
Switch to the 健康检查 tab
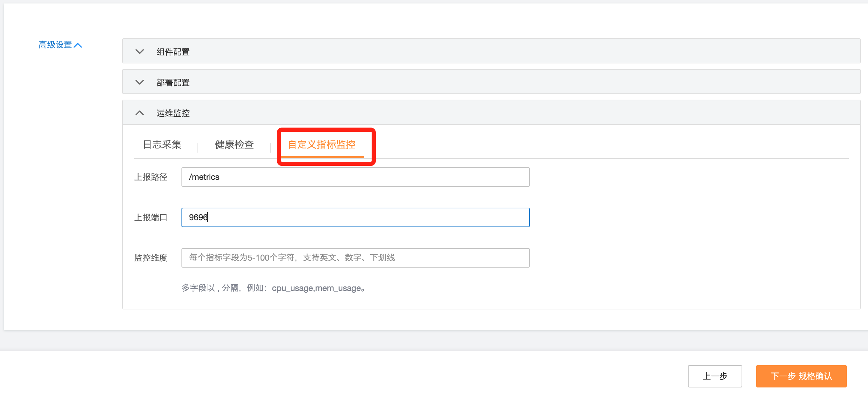234,144
